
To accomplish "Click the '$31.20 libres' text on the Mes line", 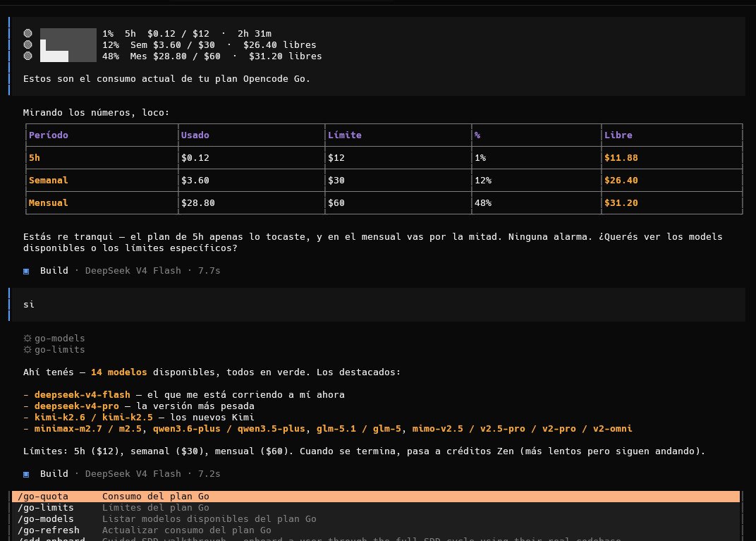I will pos(285,56).
